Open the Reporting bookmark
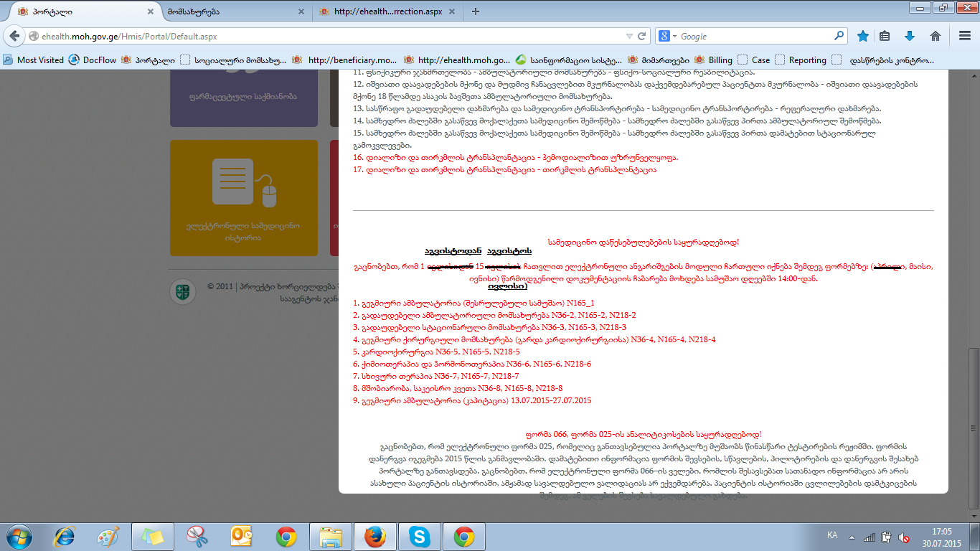 tap(801, 60)
